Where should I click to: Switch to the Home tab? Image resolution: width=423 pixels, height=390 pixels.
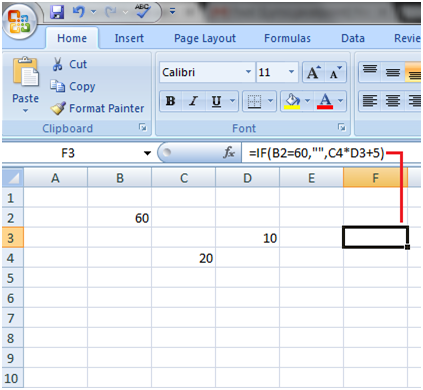(72, 38)
